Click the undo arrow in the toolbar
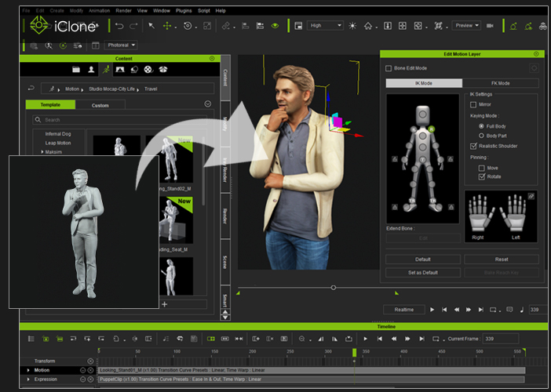Viewport: 551px width, 392px height. tap(120, 26)
